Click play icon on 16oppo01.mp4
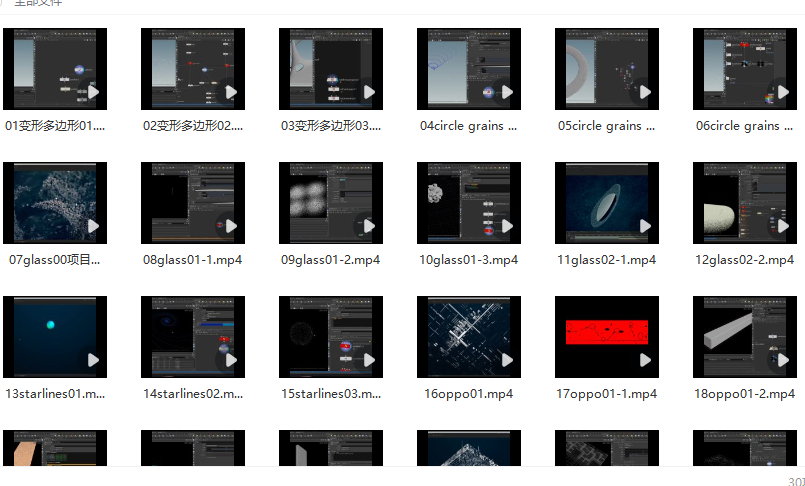Viewport: 805px width, 486px height. pyautogui.click(x=507, y=360)
